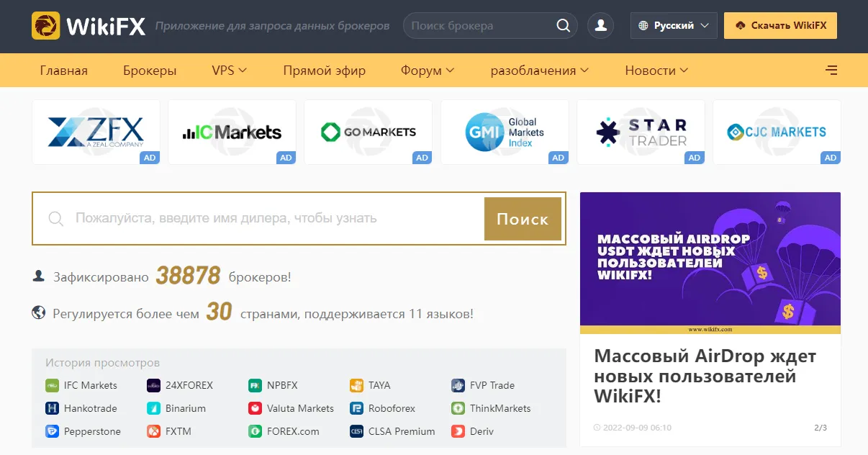Click the Hankotrade broker icon
Image resolution: width=868 pixels, height=455 pixels.
tap(52, 408)
